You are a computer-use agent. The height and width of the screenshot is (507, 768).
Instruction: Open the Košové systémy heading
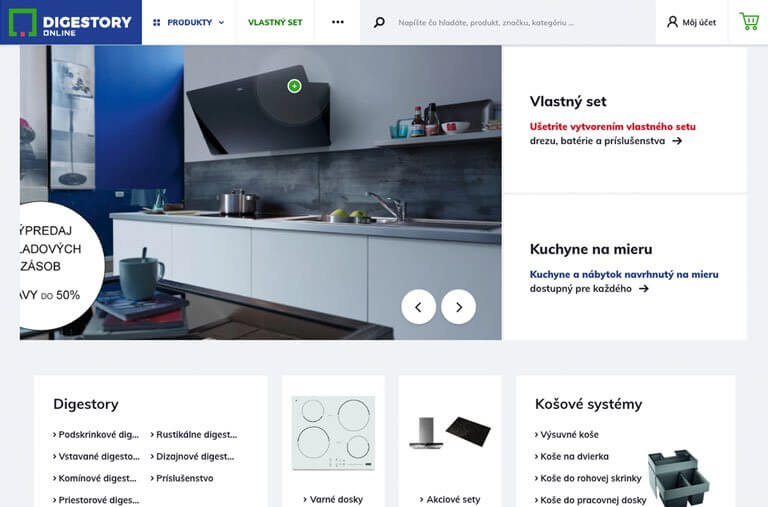(588, 404)
